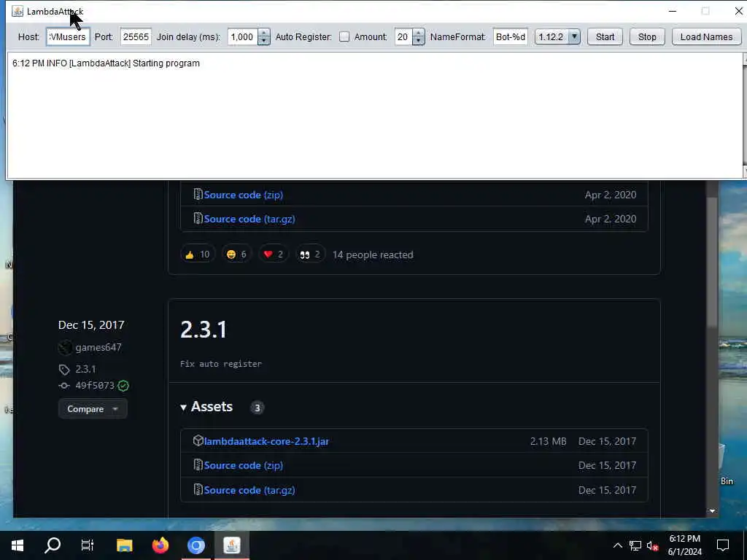Click the games647 avatar image
Image resolution: width=747 pixels, height=560 pixels.
pyautogui.click(x=65, y=348)
